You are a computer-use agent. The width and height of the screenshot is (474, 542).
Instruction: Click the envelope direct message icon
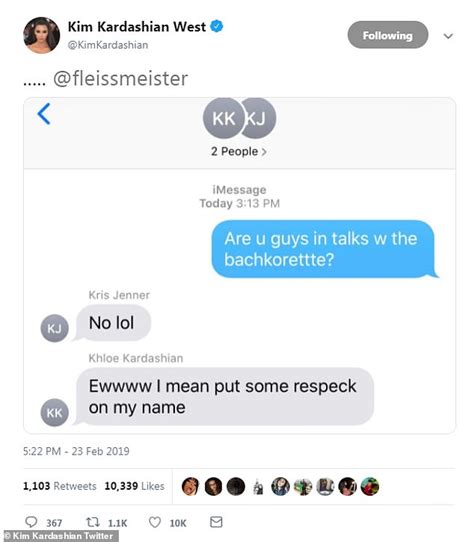click(216, 522)
